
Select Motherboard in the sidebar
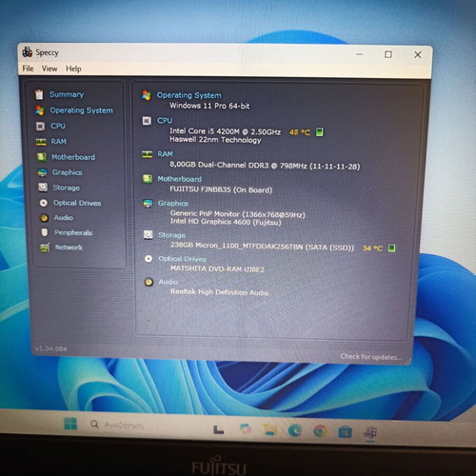tap(73, 157)
